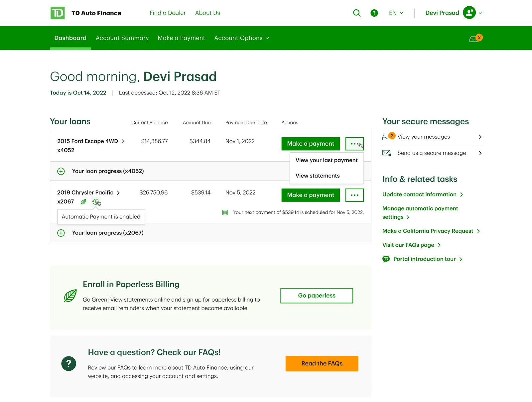
Task: Open the Make a Payment tab
Action: click(181, 38)
